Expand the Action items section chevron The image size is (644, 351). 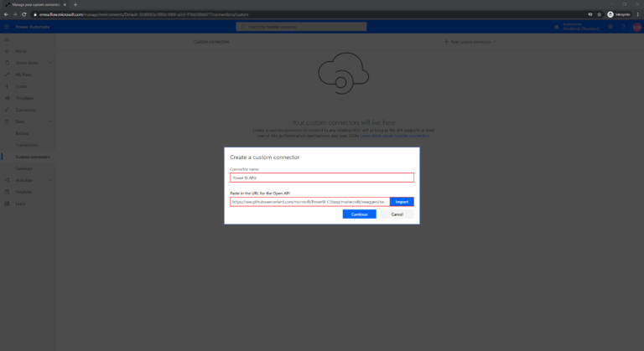coord(50,64)
